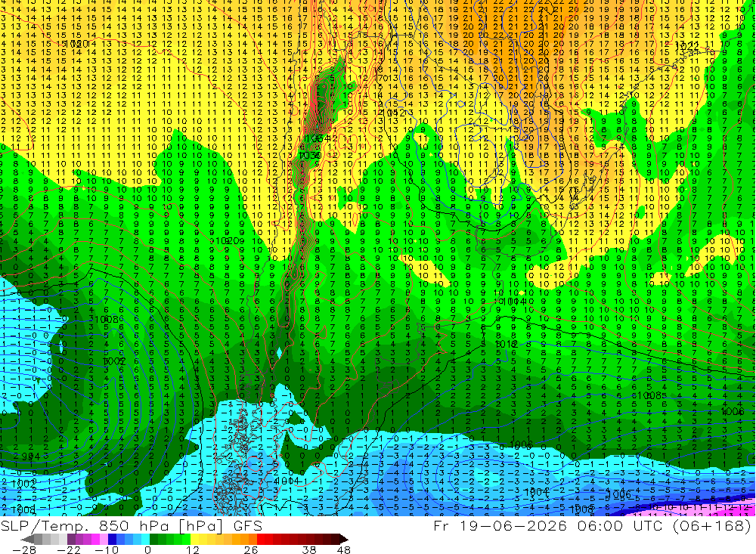
Task: Click the darkest green legend swatch above 0
Action: pos(153,539)
